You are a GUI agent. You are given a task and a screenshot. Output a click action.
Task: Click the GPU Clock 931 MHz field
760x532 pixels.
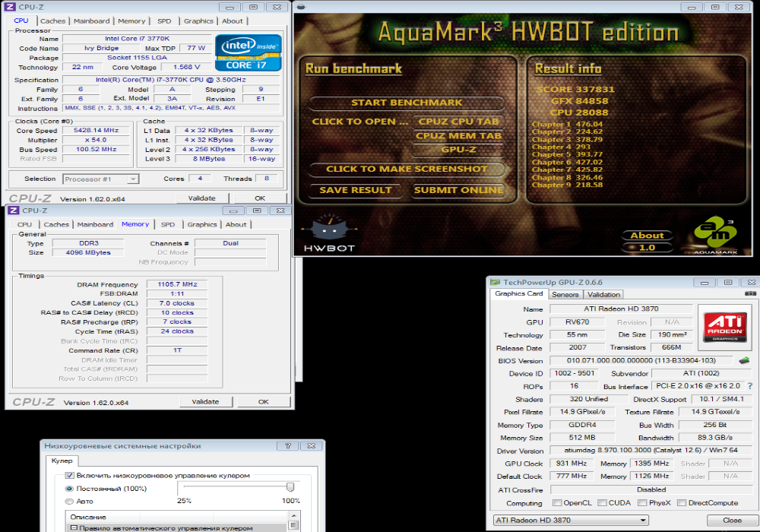tap(572, 464)
